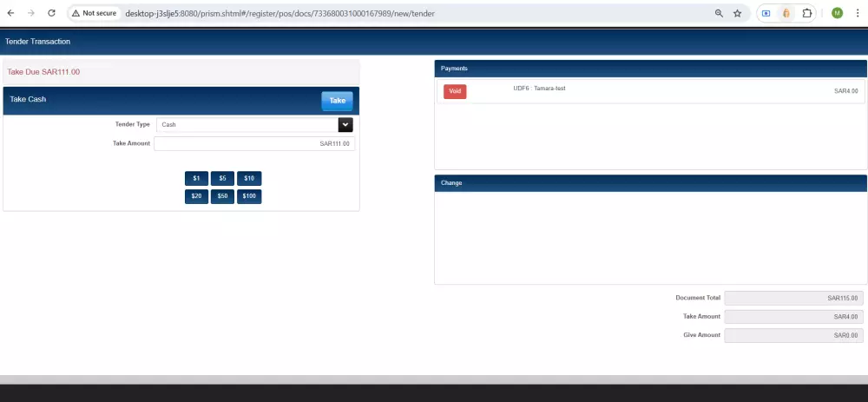Click summary Take Amount SAR4.00 field
Viewport: 868px width, 402px height.
(x=793, y=317)
